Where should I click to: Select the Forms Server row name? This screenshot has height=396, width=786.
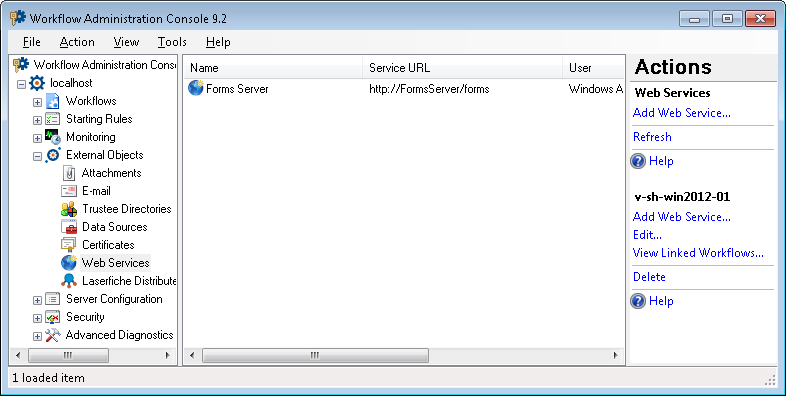(237, 89)
